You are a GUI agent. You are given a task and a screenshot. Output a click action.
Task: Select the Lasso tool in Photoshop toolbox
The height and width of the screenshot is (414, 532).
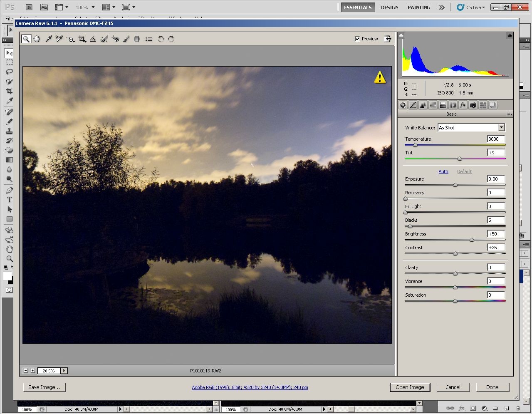pos(9,72)
